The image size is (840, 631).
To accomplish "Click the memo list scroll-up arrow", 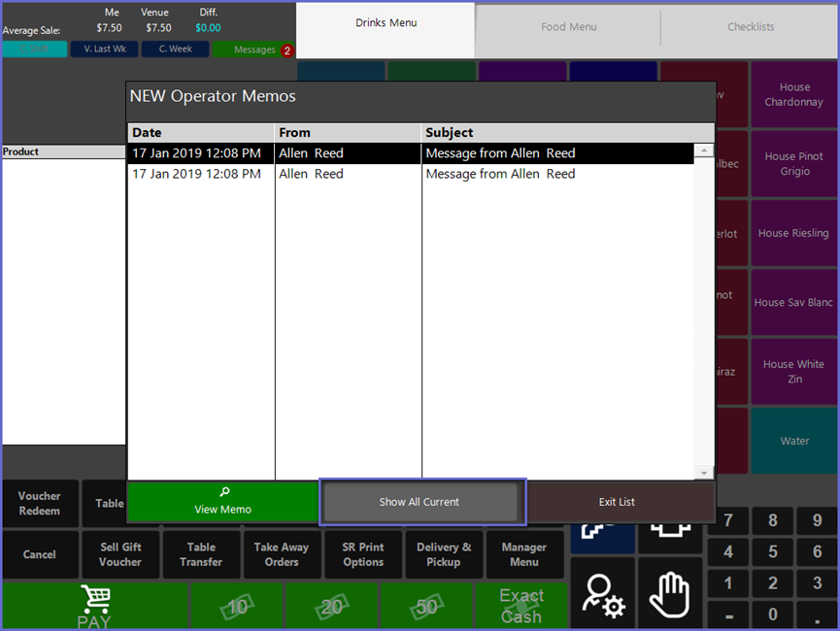I will click(x=704, y=151).
